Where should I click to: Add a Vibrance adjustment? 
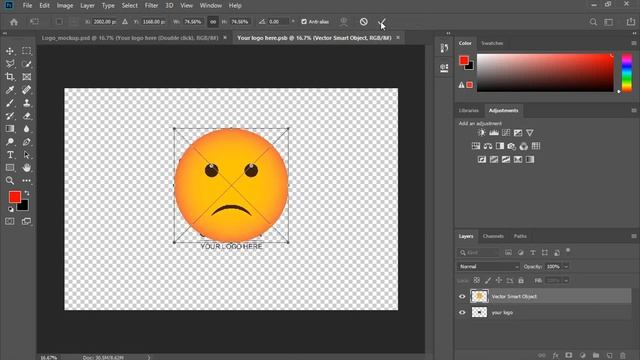[x=529, y=133]
